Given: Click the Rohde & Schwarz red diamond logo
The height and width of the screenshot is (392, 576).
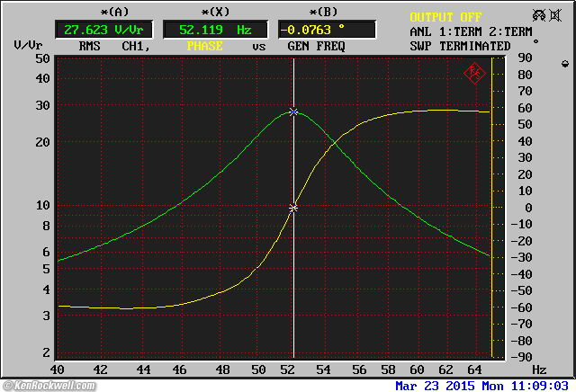Looking at the screenshot, I should pyautogui.click(x=474, y=74).
